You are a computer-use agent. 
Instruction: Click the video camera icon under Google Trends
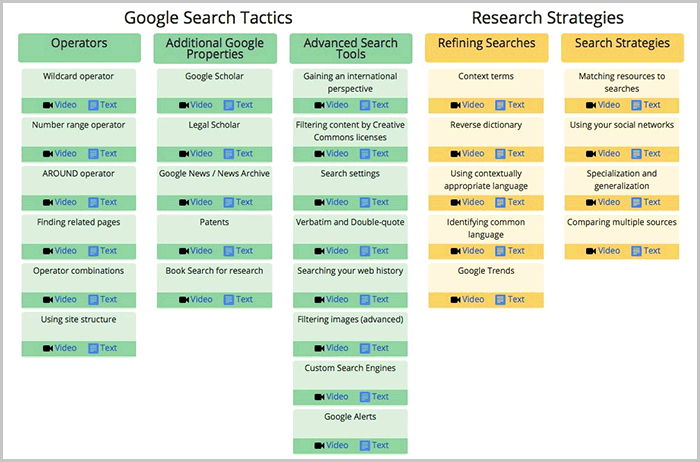[x=456, y=299]
